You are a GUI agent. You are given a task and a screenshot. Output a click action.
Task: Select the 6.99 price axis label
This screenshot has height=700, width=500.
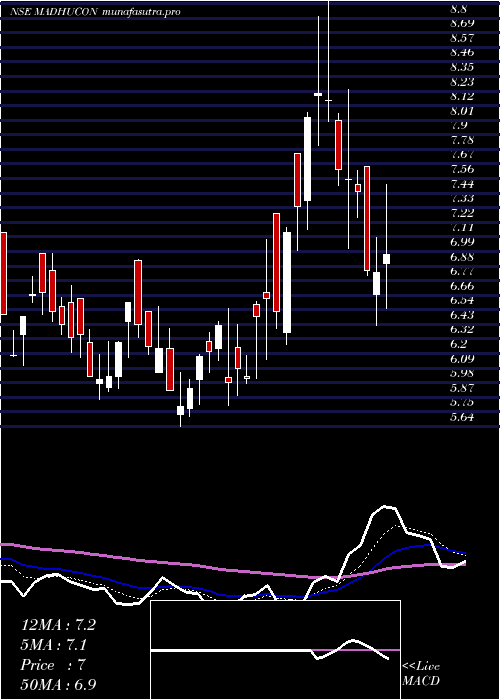tap(462, 242)
